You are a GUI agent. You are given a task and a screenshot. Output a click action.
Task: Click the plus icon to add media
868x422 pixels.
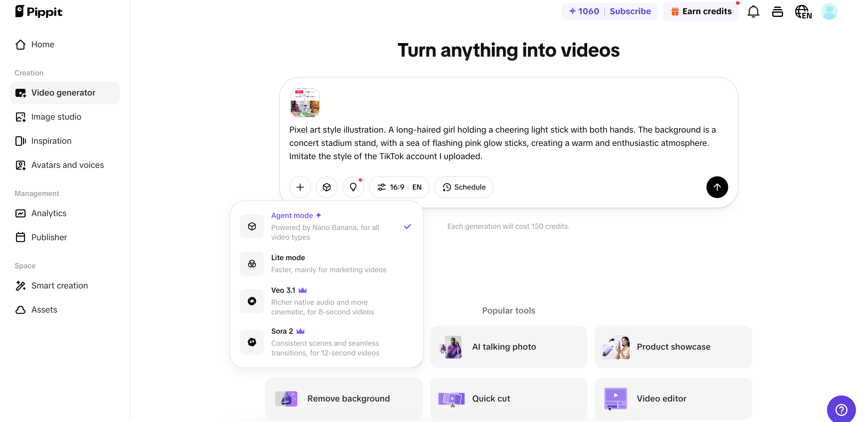pyautogui.click(x=300, y=187)
